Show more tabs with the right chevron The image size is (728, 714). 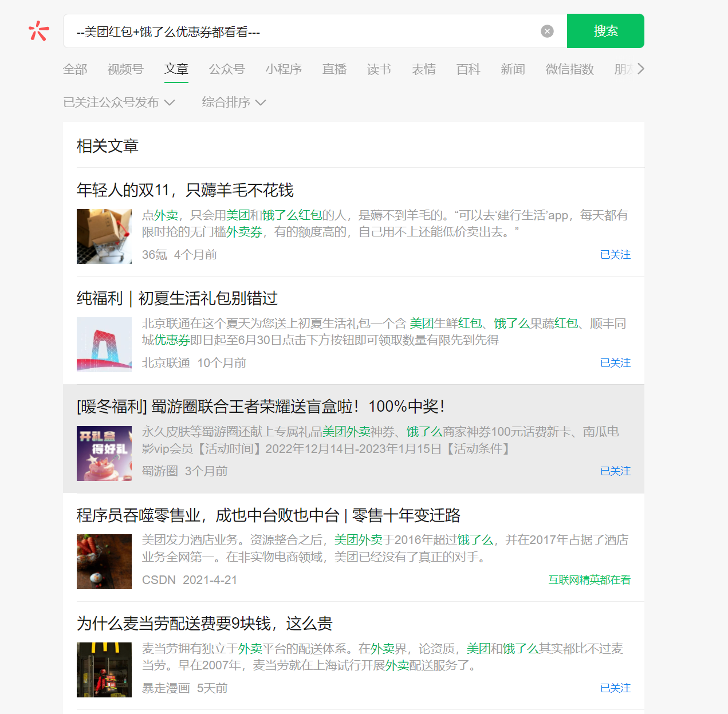pos(640,69)
